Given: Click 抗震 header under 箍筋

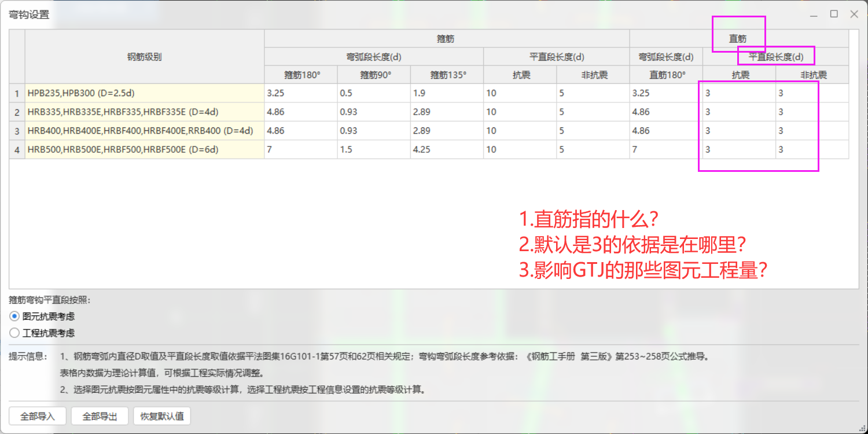Looking at the screenshot, I should point(520,75).
